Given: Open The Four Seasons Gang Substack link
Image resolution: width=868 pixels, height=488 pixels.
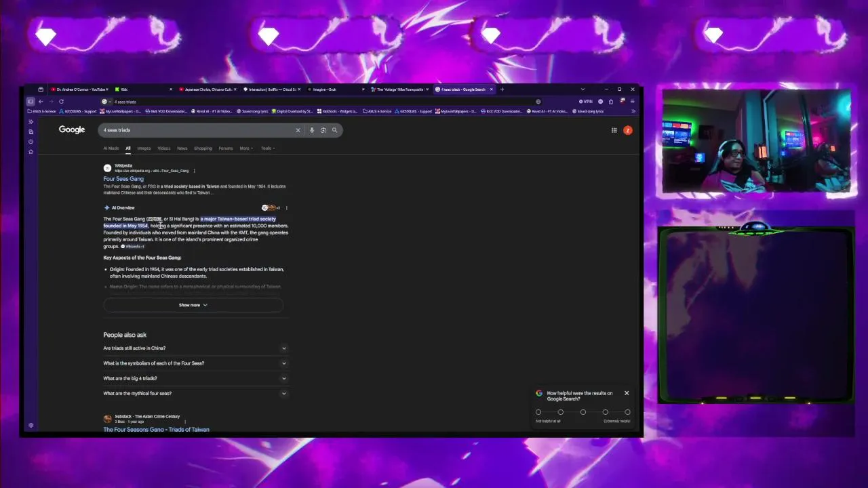Looking at the screenshot, I should (156, 430).
